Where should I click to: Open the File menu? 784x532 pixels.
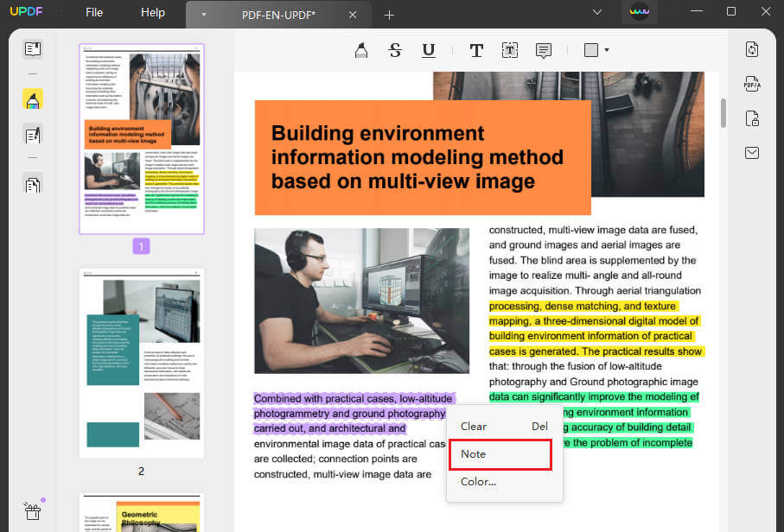(93, 12)
